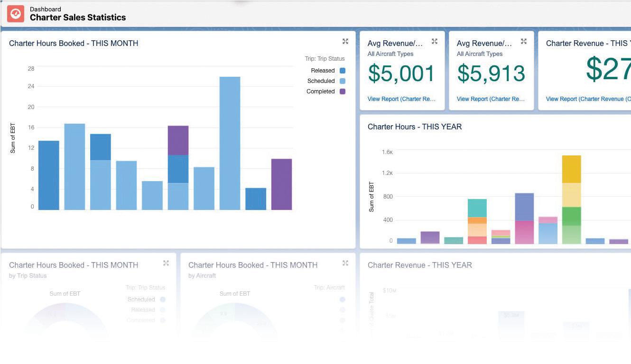Click the first dark blue Released bar
This screenshot has height=364, width=631.
coord(49,175)
